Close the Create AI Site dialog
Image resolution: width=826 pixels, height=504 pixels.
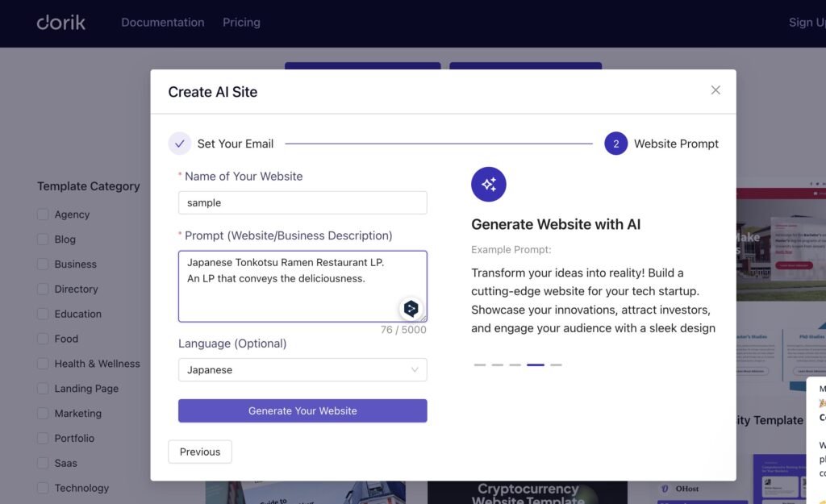(x=715, y=90)
